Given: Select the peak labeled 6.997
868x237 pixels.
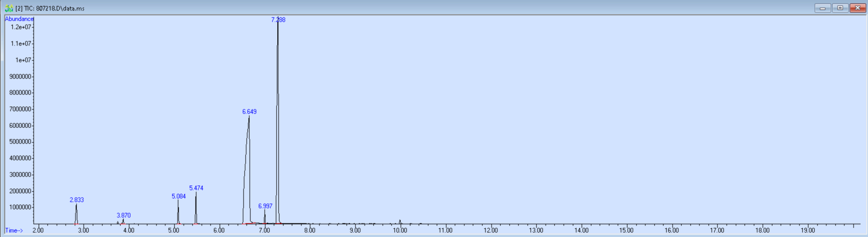Looking at the screenshot, I should 265,206.
